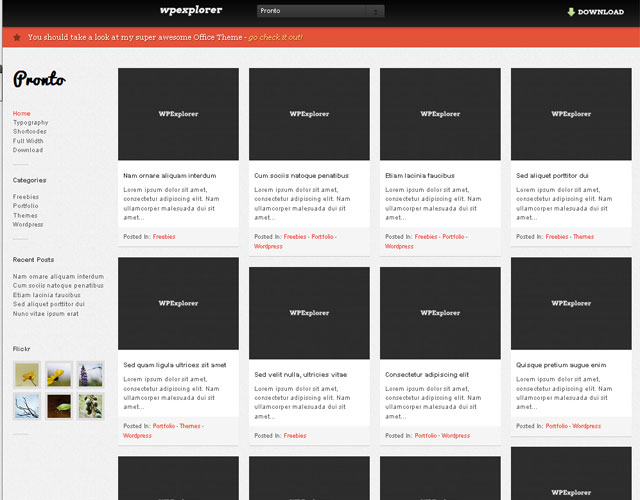This screenshot has width=640, height=500.
Task: Open card title 'Sed velit nulla, ultricies vitae'
Action: coord(301,374)
